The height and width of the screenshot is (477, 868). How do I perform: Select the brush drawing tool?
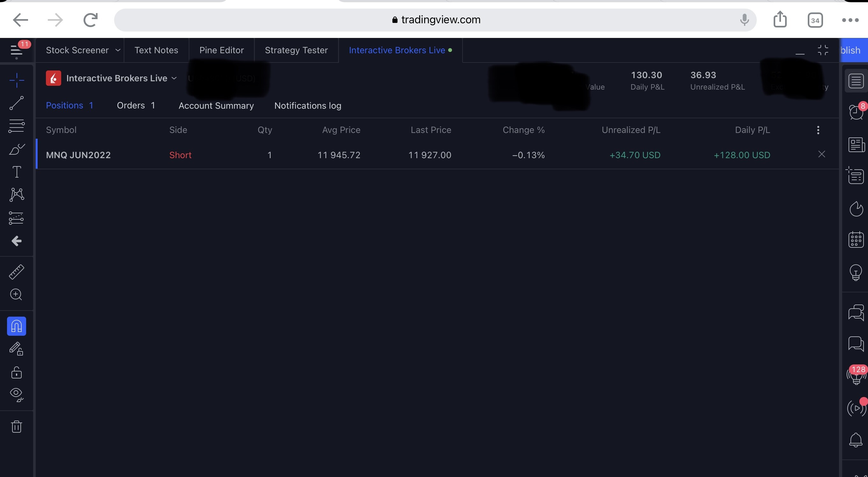click(x=17, y=149)
